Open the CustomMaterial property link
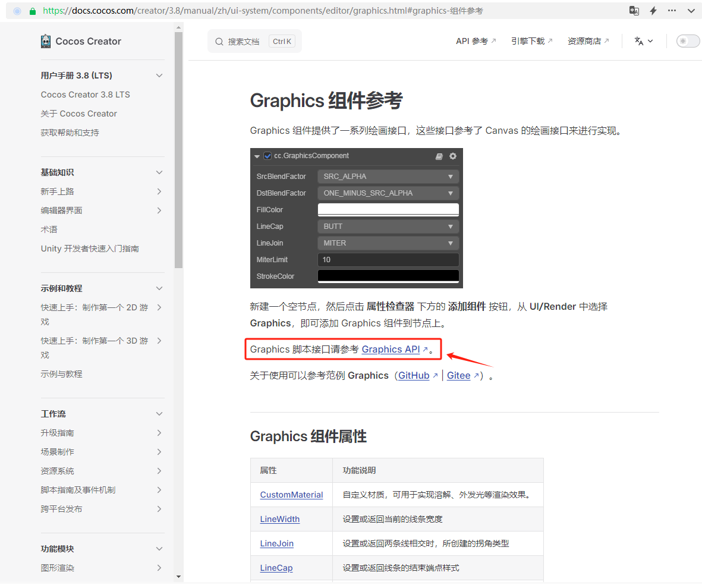This screenshot has width=702, height=588. pyautogui.click(x=291, y=495)
